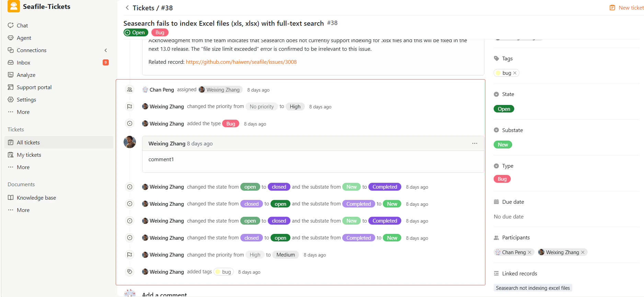Image resolution: width=644 pixels, height=297 pixels.
Task: Click the Bug chip in added type entry
Action: pyautogui.click(x=231, y=123)
